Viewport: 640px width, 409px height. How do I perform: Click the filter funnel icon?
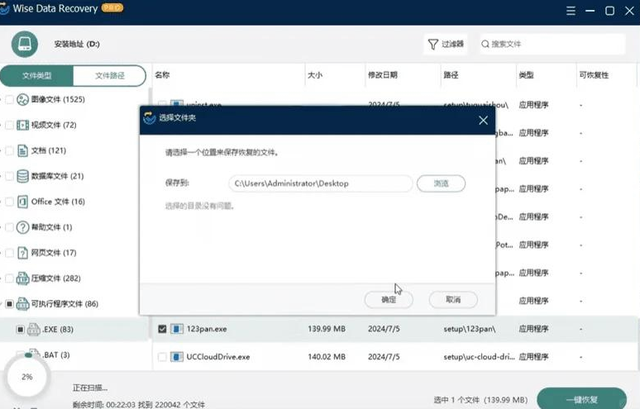433,44
